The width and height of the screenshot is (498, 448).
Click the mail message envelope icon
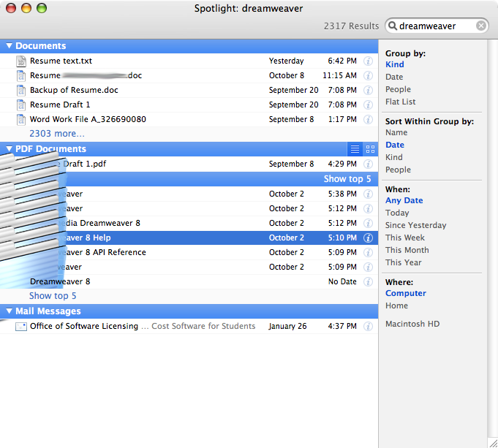[21, 327]
